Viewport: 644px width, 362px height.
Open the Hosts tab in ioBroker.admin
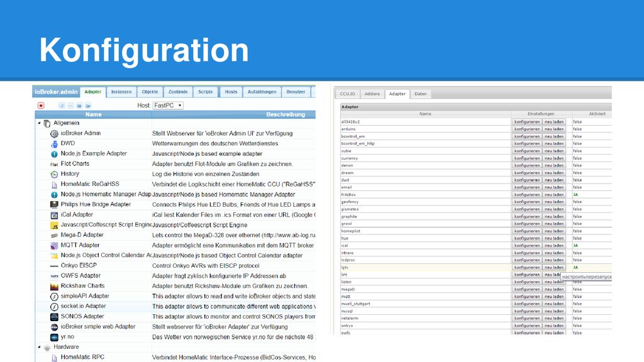tap(231, 92)
